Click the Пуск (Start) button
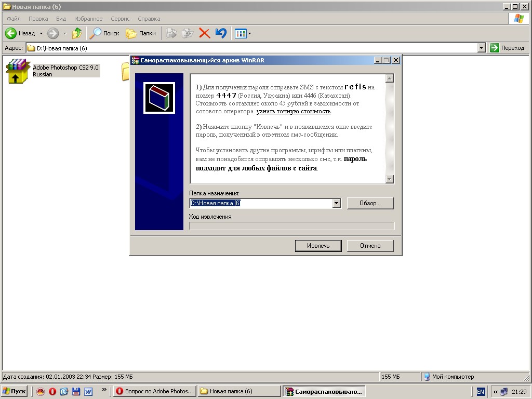The width and height of the screenshot is (532, 399). point(14,391)
